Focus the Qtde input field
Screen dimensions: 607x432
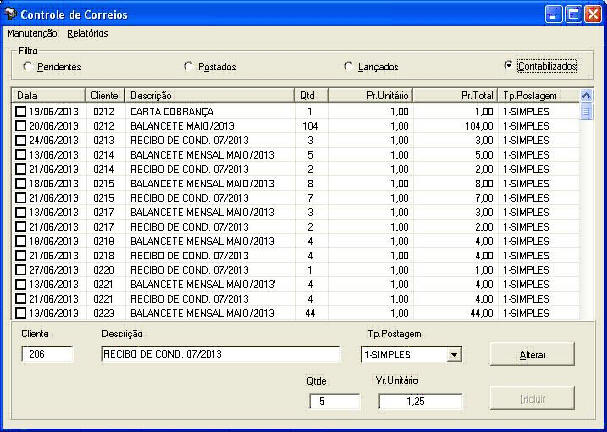(x=334, y=401)
